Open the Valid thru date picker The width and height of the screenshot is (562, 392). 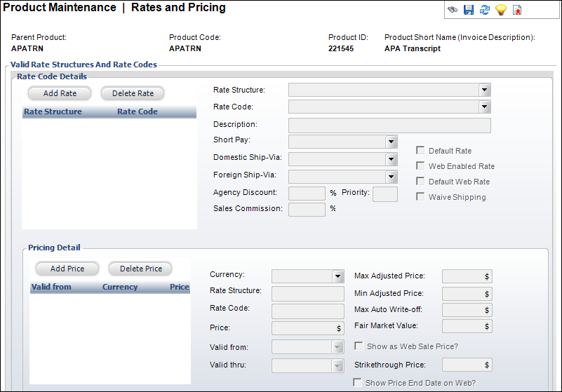(337, 366)
